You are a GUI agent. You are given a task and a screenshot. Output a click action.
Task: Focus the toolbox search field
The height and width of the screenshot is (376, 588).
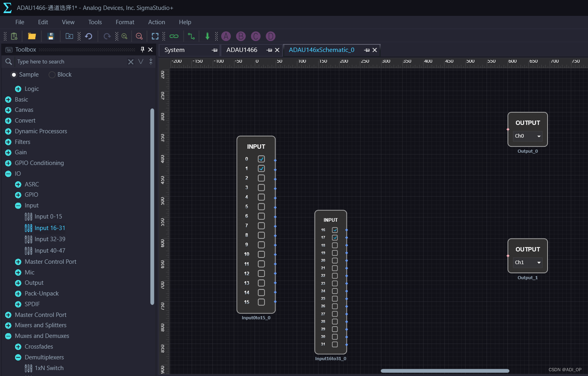click(x=71, y=61)
